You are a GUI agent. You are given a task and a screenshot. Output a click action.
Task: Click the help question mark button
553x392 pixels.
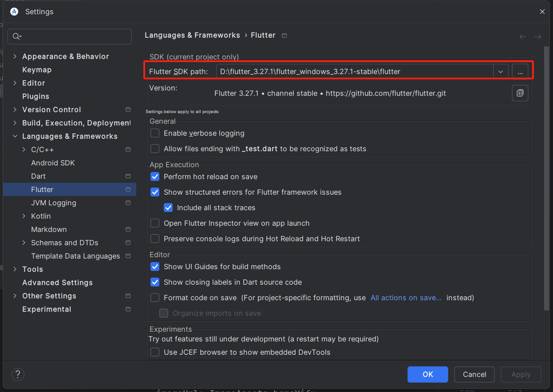[x=18, y=374]
